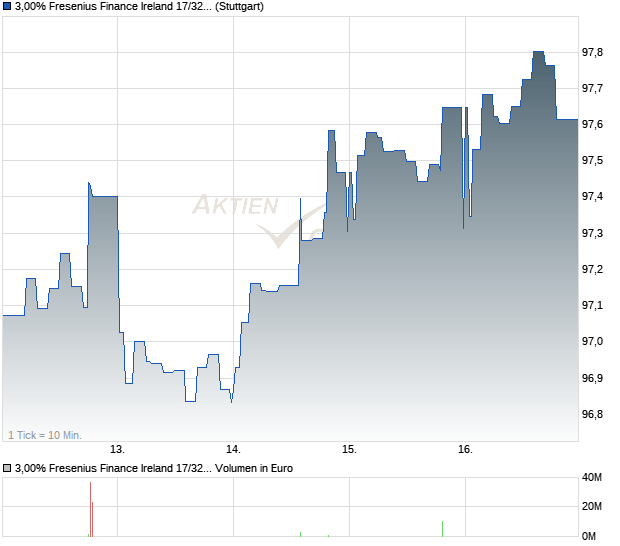Image resolution: width=620 pixels, height=546 pixels.
Task: Click the gray volume legend square
Action: 7,469
